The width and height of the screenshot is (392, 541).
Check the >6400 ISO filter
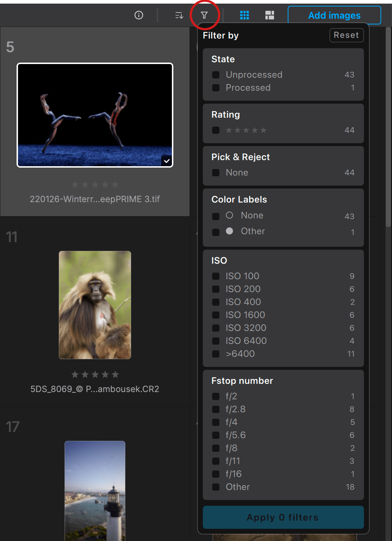(216, 354)
